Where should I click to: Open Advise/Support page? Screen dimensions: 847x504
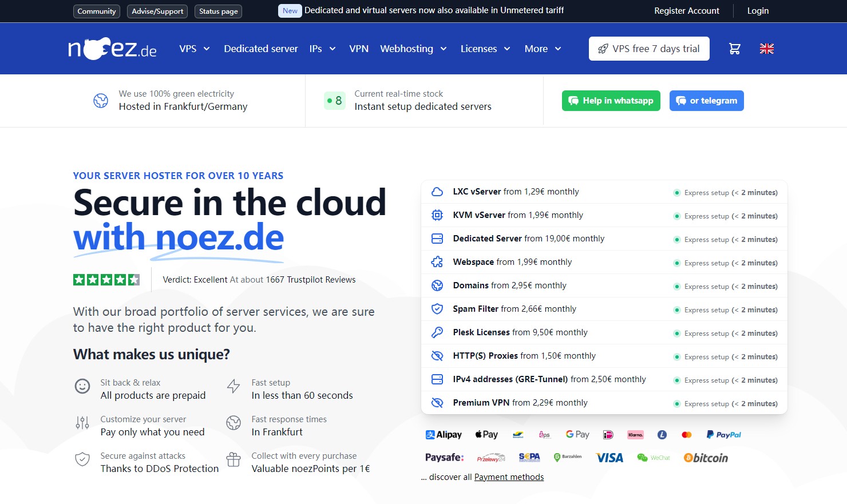[x=158, y=11]
